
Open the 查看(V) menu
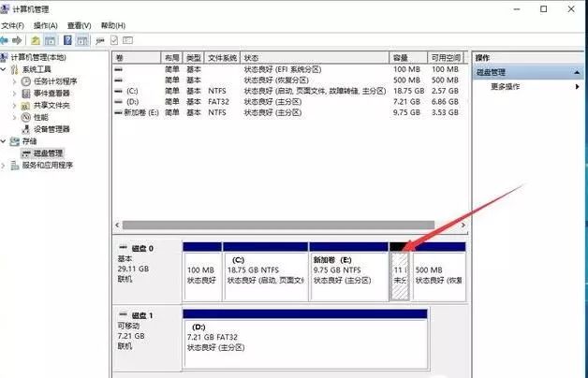coord(80,25)
